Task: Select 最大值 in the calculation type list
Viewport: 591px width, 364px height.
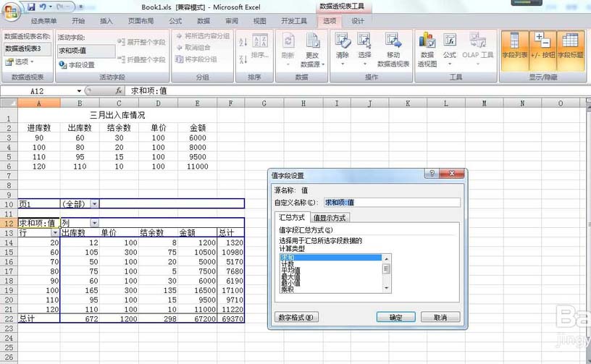Action: point(330,276)
